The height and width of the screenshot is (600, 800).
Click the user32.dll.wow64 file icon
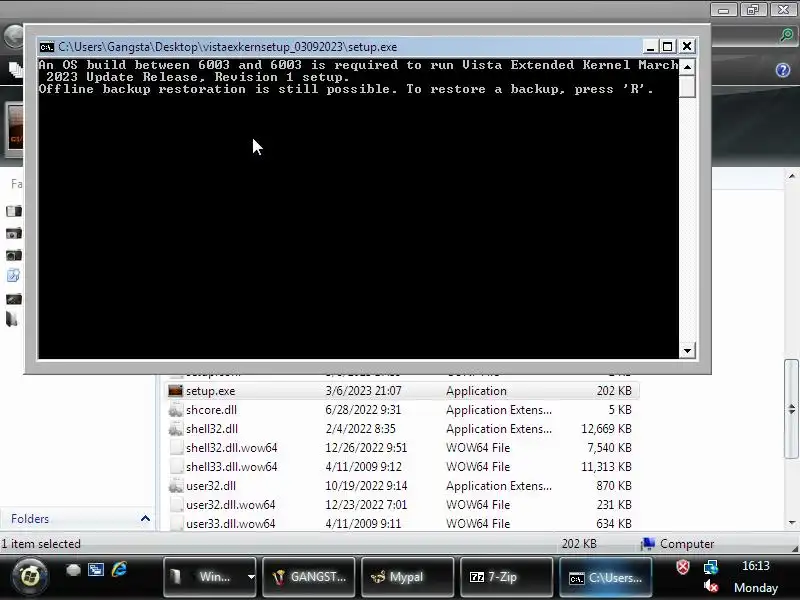click(176, 505)
